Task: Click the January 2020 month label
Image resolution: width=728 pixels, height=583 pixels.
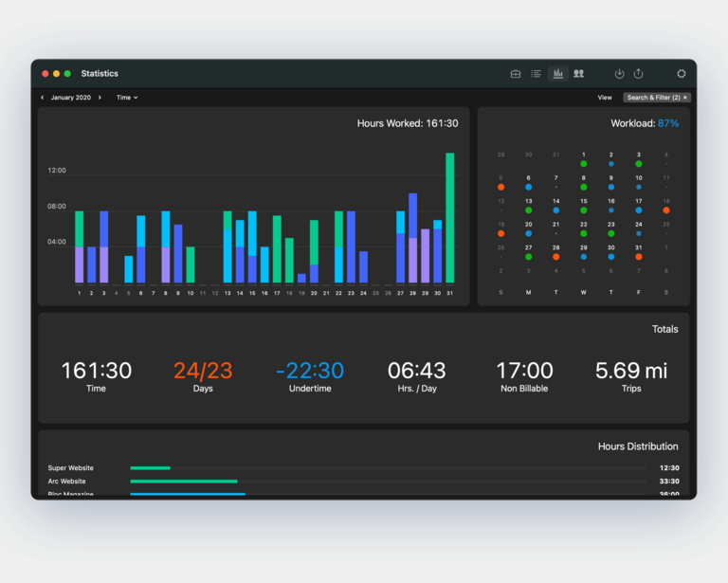Action: pyautogui.click(x=71, y=98)
